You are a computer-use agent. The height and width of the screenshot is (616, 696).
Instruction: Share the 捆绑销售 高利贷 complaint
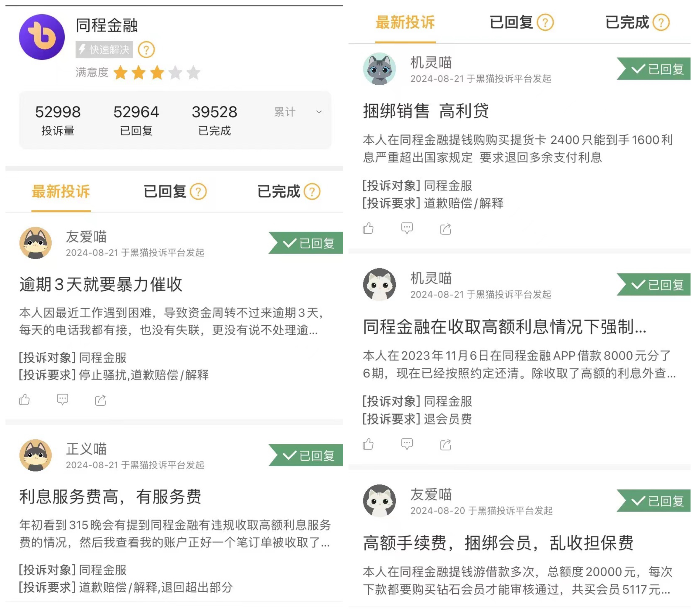pos(446,229)
